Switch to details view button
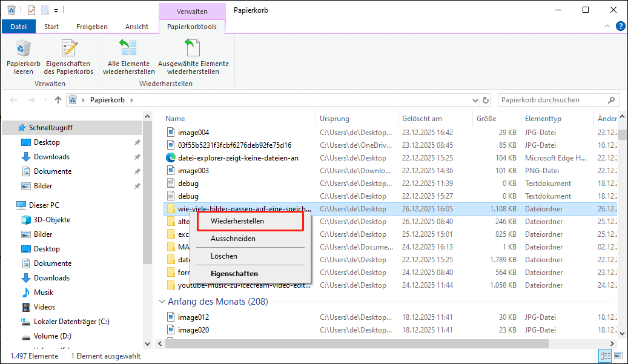The width and height of the screenshot is (628, 364). [x=604, y=356]
